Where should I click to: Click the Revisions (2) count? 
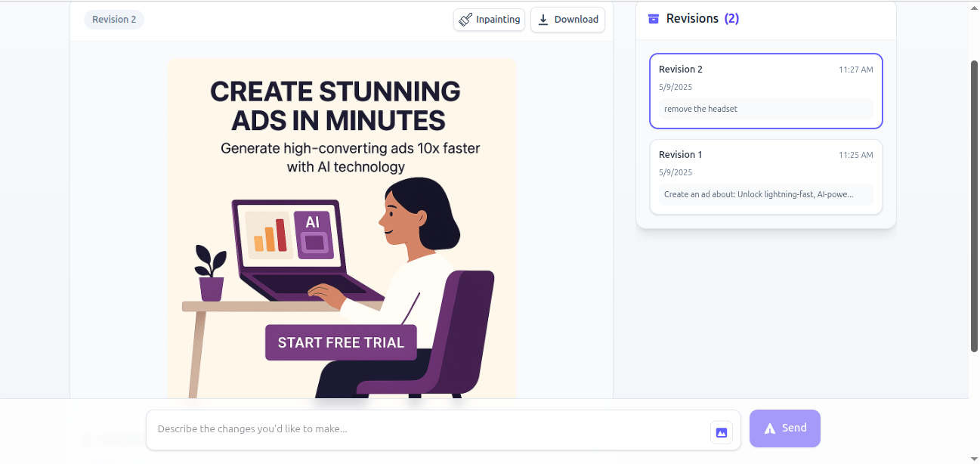[731, 19]
